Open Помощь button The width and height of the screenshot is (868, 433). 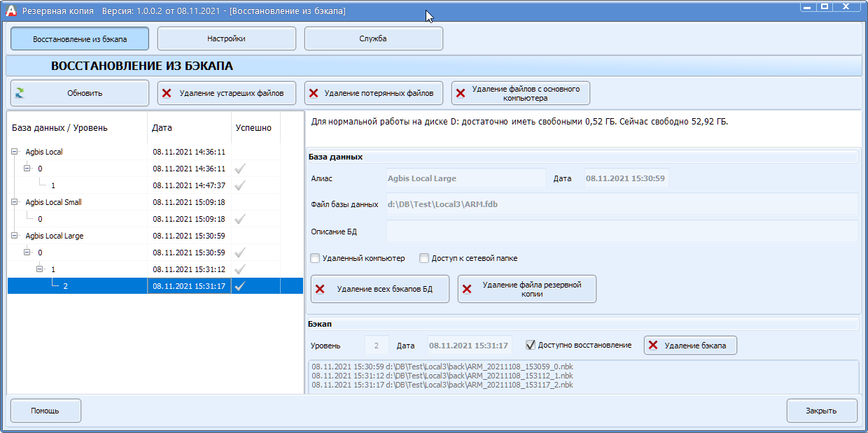pos(45,411)
